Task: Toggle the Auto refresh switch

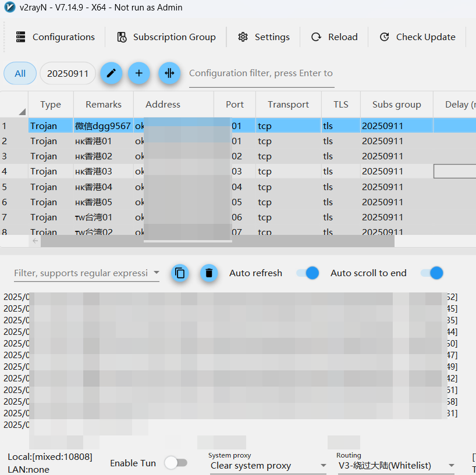Action: 307,273
